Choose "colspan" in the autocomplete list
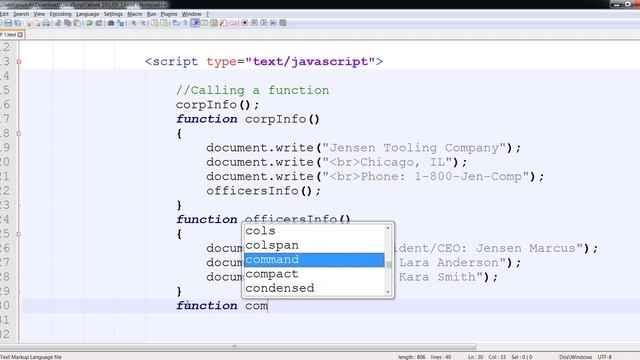 314,245
